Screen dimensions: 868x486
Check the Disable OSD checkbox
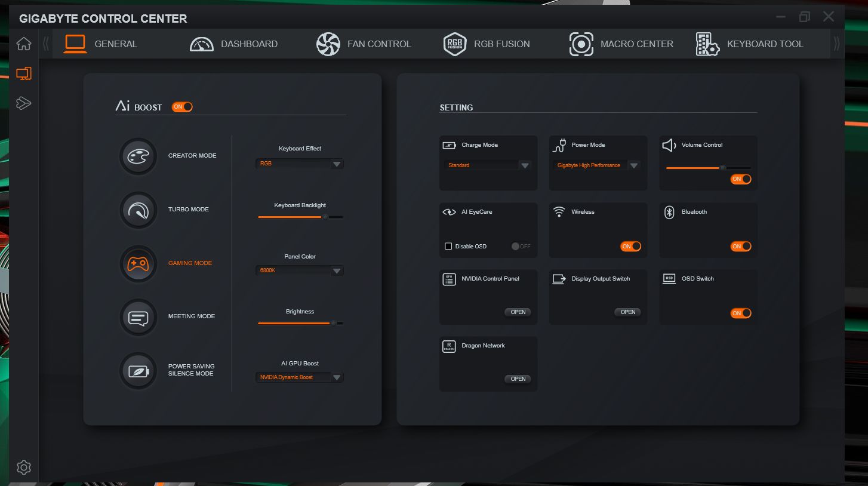[x=448, y=247]
